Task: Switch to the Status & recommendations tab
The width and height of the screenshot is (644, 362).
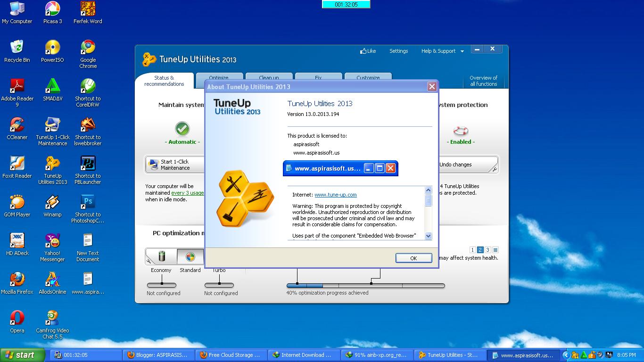Action: tap(164, 81)
